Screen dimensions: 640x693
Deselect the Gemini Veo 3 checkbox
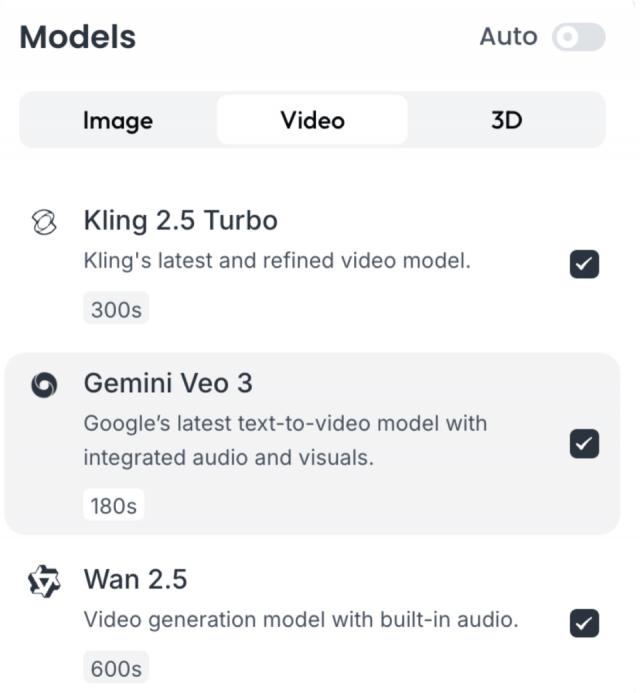point(584,443)
